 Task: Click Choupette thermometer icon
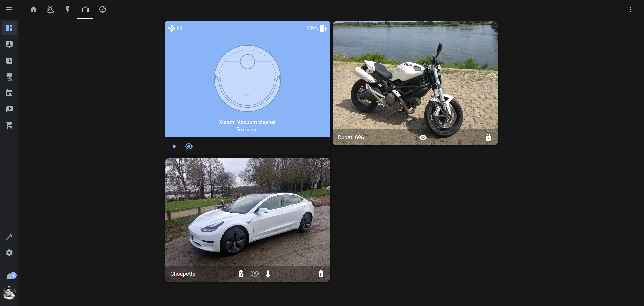tap(268, 274)
